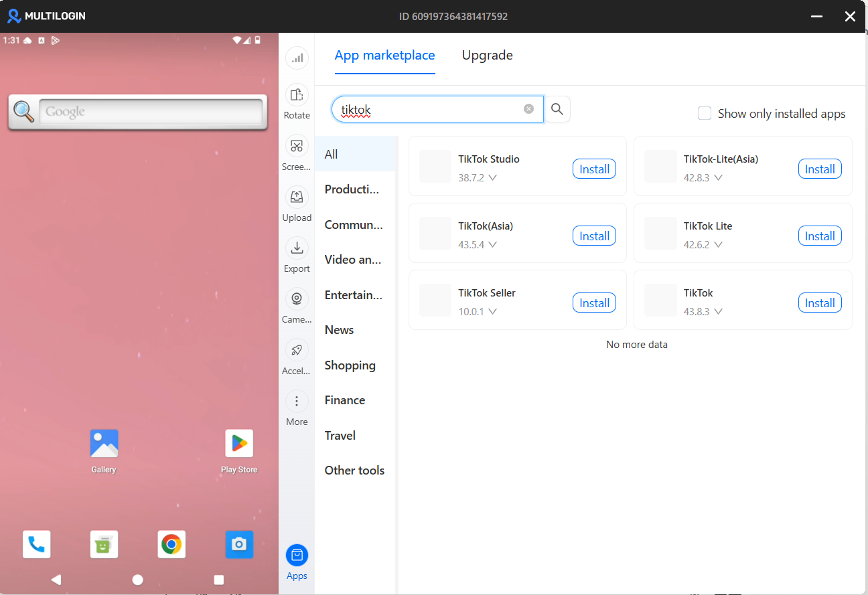Image resolution: width=868 pixels, height=595 pixels.
Task: Open the Camera tool icon
Action: [x=297, y=299]
